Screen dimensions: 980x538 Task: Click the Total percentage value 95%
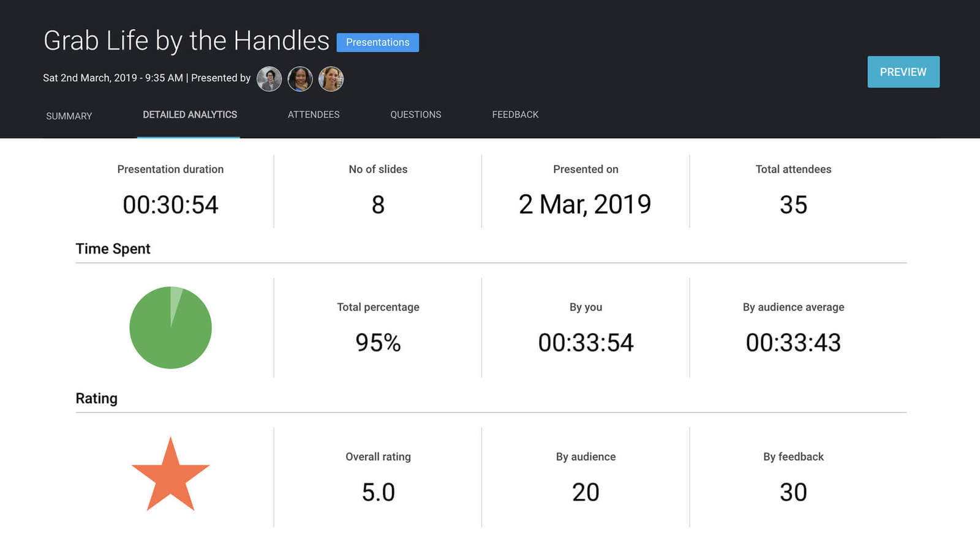point(378,343)
